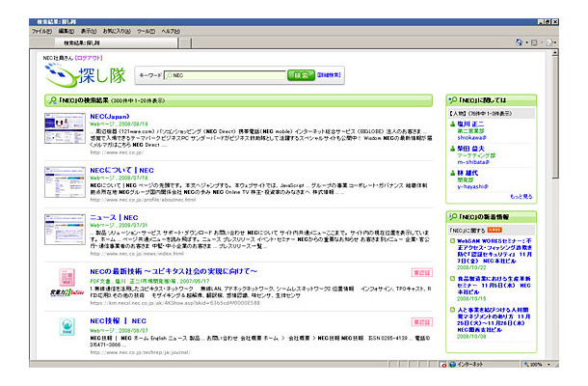Click the person icon beside first people entry

pyautogui.click(x=452, y=124)
